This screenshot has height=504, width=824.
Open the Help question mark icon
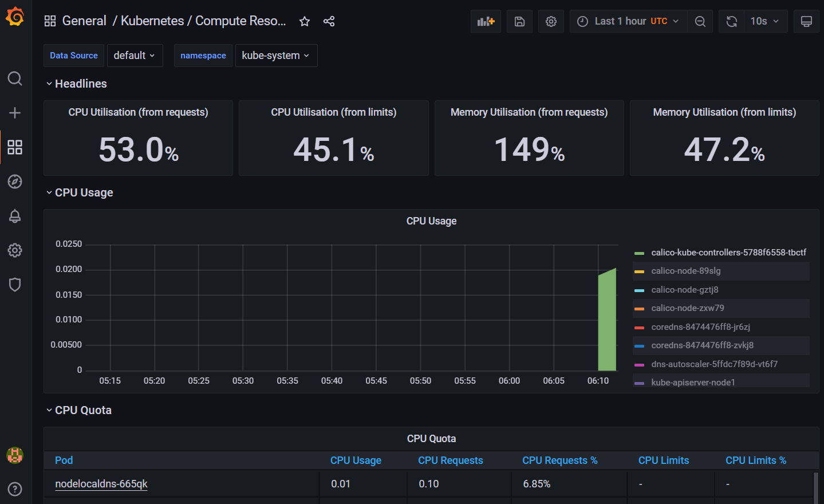pos(15,489)
